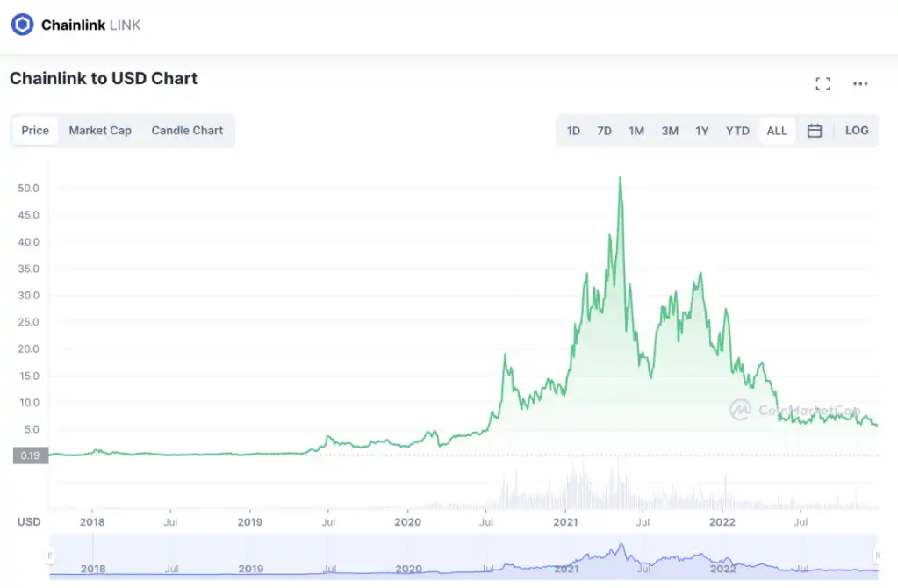Select the ALL time range
The image size is (898, 588).
coord(777,131)
